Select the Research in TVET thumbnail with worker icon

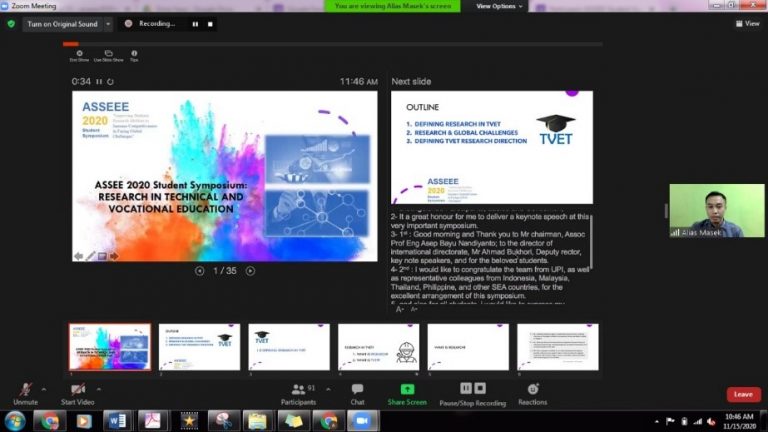click(379, 347)
